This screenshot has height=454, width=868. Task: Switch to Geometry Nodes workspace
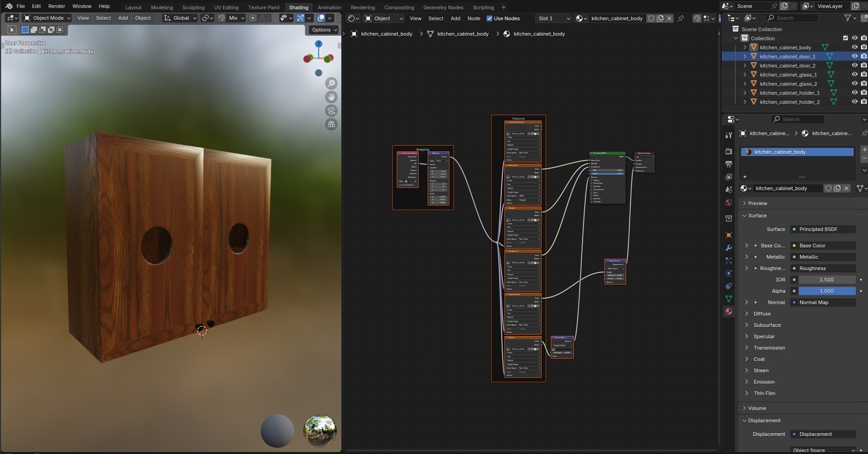coord(443,7)
